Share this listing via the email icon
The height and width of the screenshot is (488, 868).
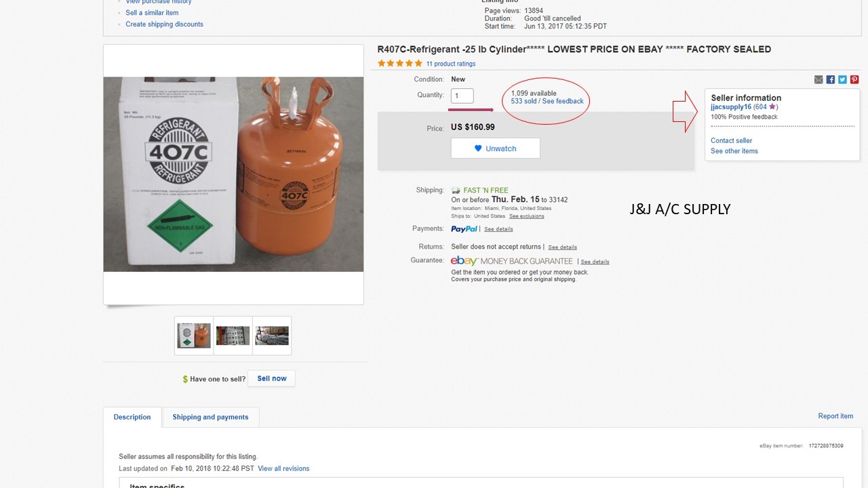pos(818,79)
